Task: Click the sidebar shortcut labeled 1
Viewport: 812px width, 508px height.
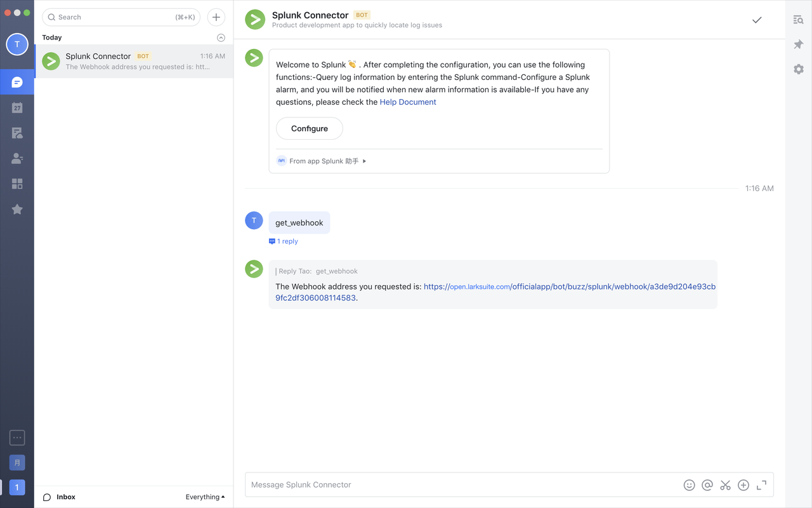Action: pos(17,488)
